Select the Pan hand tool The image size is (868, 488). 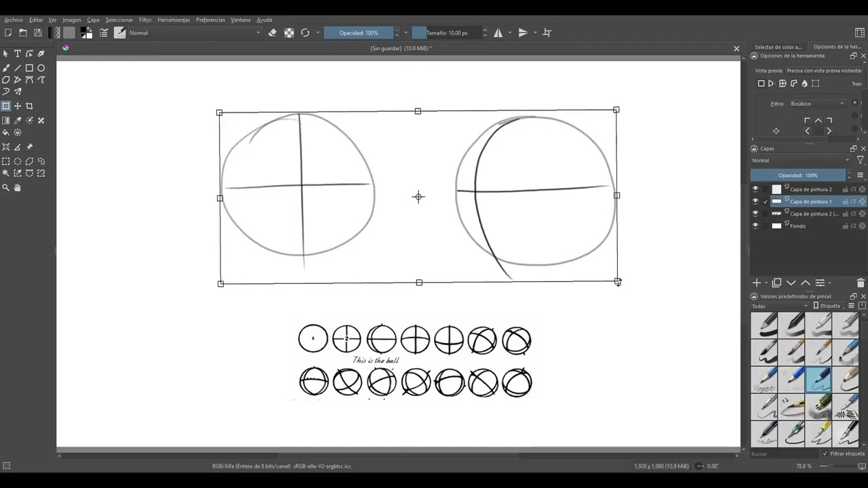(x=18, y=188)
